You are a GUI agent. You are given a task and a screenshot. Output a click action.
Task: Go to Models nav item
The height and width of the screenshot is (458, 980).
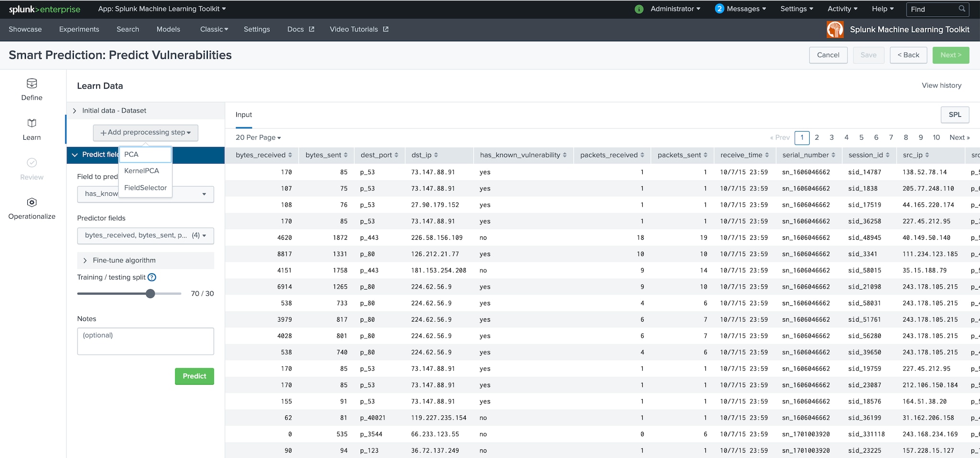tap(168, 29)
